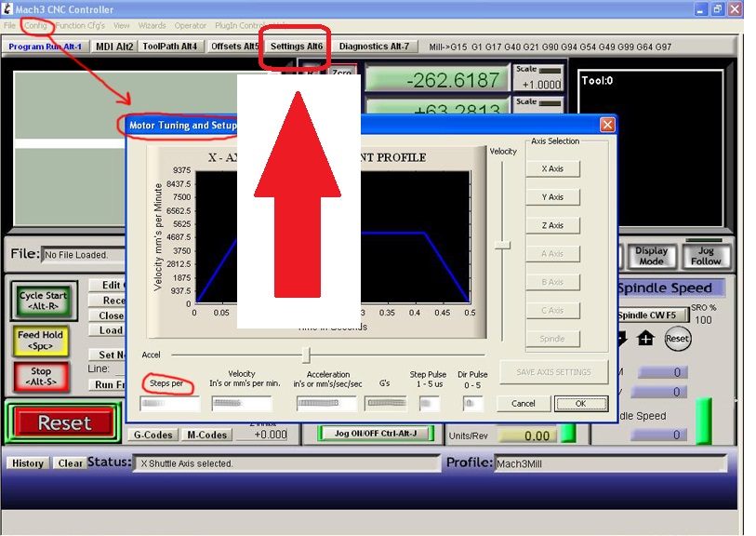The image size is (756, 536).
Task: Click SAVE AXIS SETTINGS button
Action: coord(553,372)
